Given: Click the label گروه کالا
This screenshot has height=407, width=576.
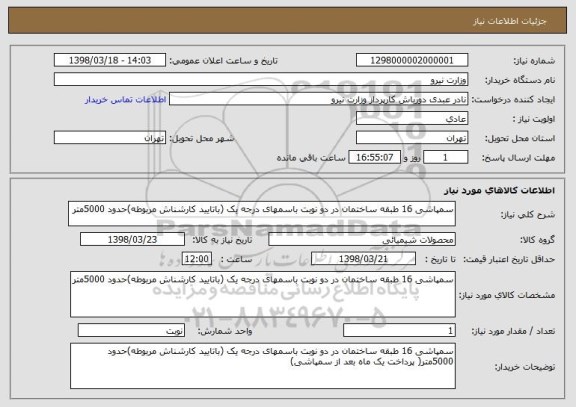Looking at the screenshot, I should [x=537, y=240].
